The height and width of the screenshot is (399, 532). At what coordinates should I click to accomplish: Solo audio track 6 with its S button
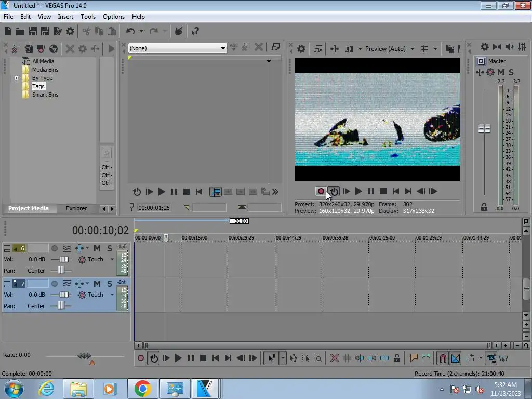[109, 248]
